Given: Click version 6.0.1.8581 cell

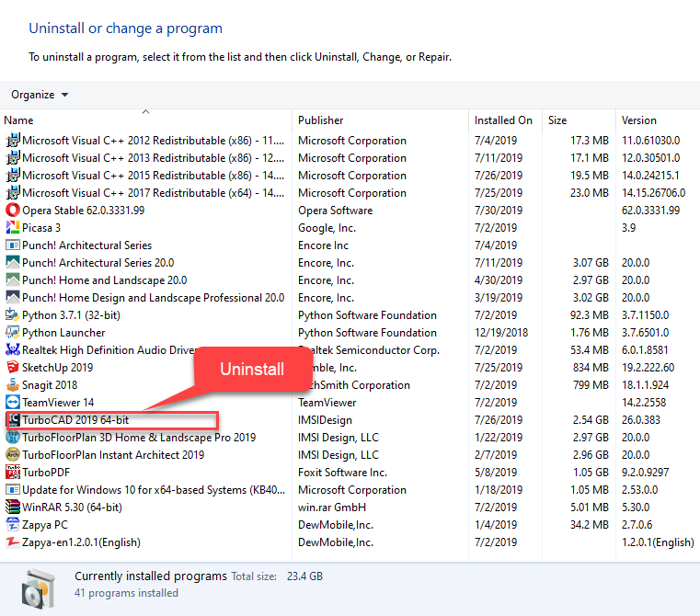Looking at the screenshot, I should (645, 350).
